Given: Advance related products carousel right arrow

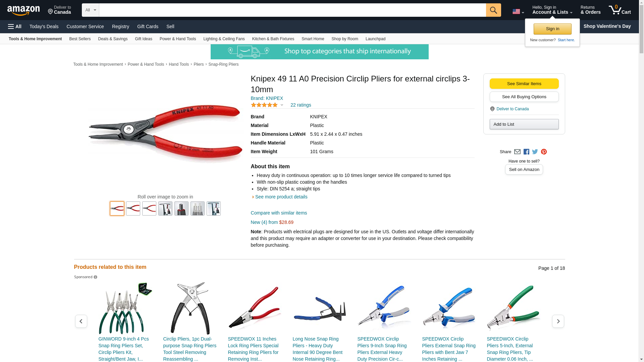Looking at the screenshot, I should [x=558, y=321].
